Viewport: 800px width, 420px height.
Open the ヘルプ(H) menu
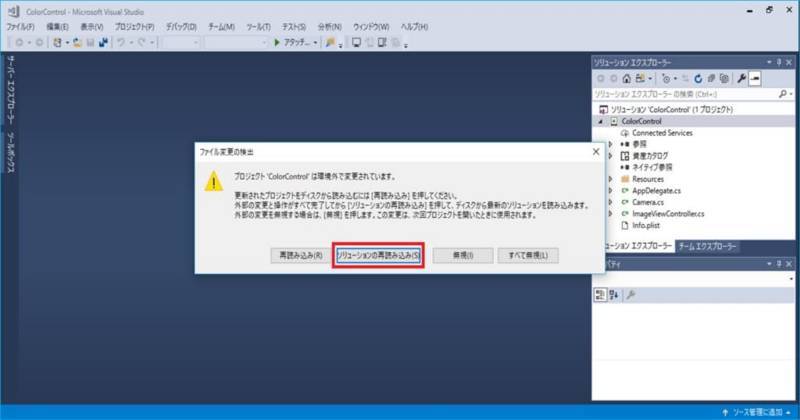(414, 27)
